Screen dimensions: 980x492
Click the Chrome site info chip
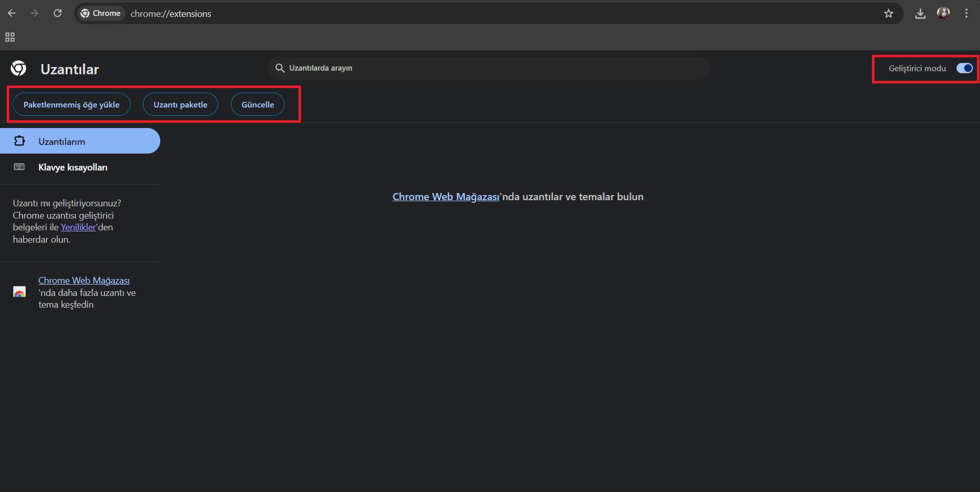101,13
